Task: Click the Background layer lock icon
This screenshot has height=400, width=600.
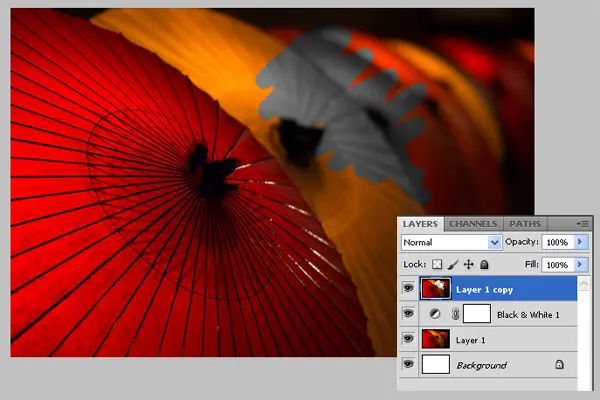Action: 559,364
